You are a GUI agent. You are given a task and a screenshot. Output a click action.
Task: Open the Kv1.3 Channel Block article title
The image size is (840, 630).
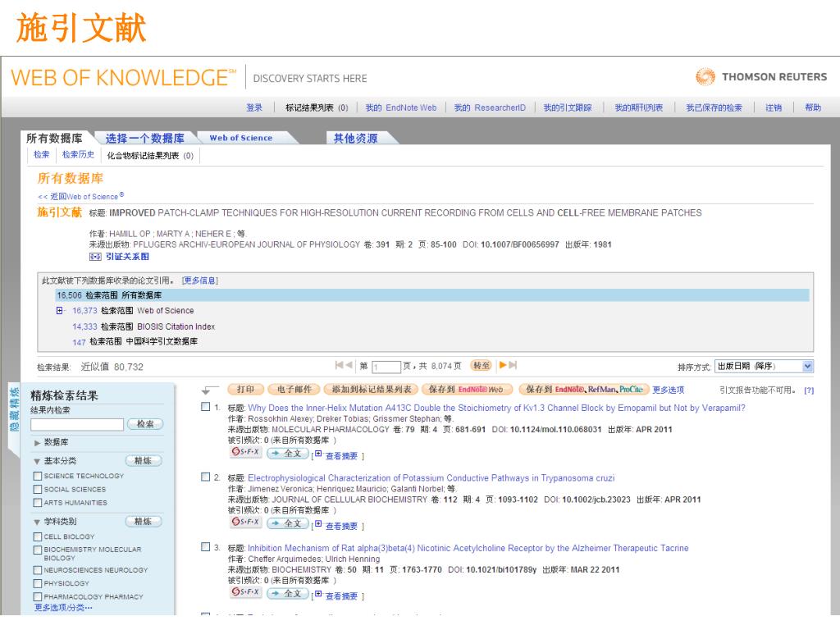click(x=496, y=409)
